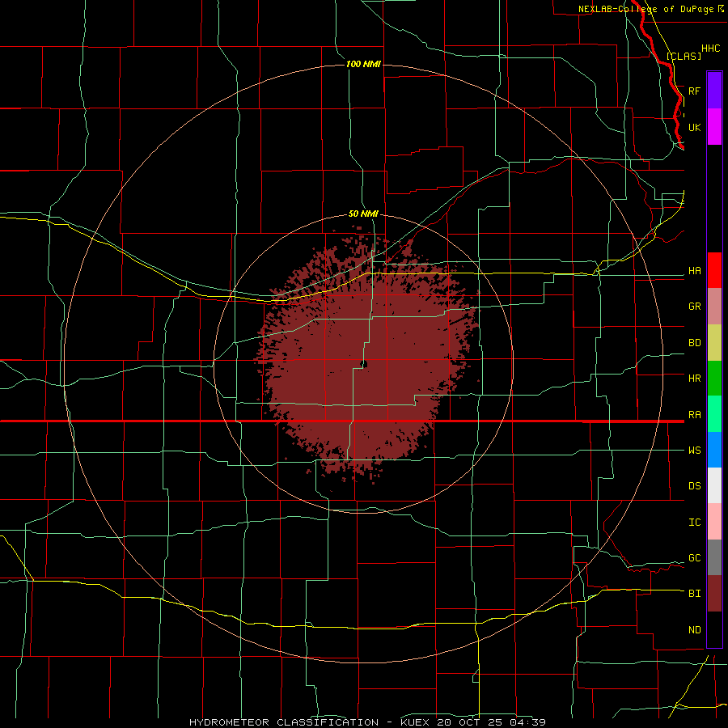Image resolution: width=728 pixels, height=728 pixels.
Task: Click the GR legend label
Action: point(695,307)
